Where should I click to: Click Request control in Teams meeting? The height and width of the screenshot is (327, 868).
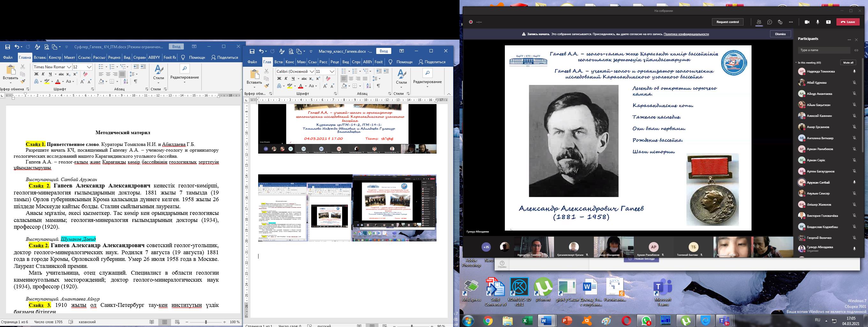(x=728, y=22)
